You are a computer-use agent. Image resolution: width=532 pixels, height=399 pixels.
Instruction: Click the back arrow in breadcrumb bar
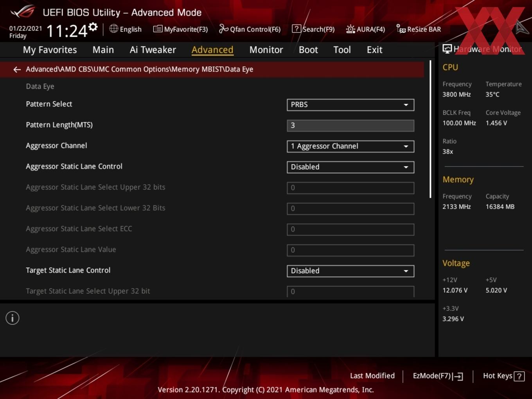(x=17, y=69)
